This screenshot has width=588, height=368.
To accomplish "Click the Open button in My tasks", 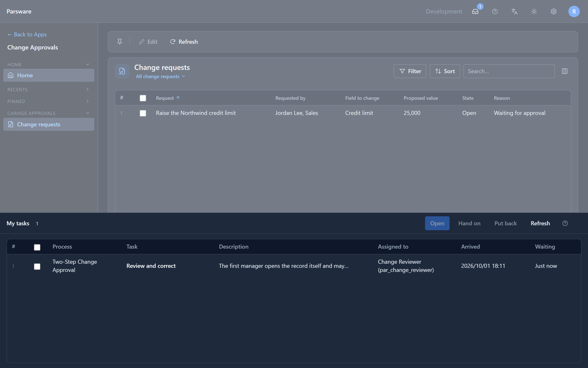I will pos(437,223).
